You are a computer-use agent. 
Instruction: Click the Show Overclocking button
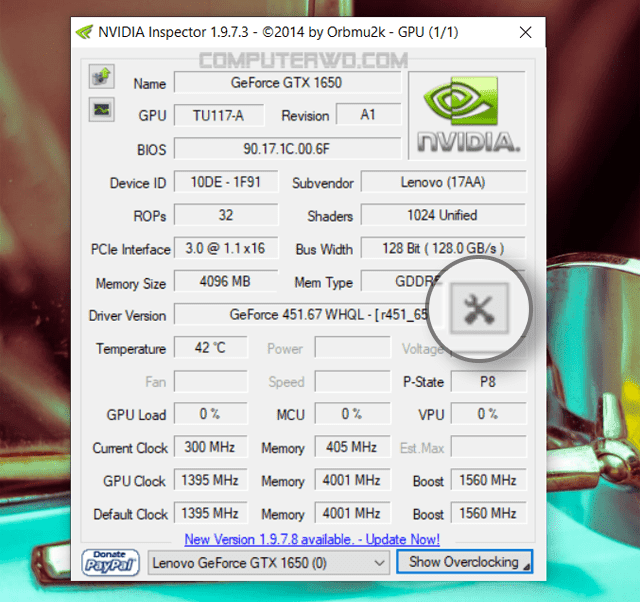(464, 562)
